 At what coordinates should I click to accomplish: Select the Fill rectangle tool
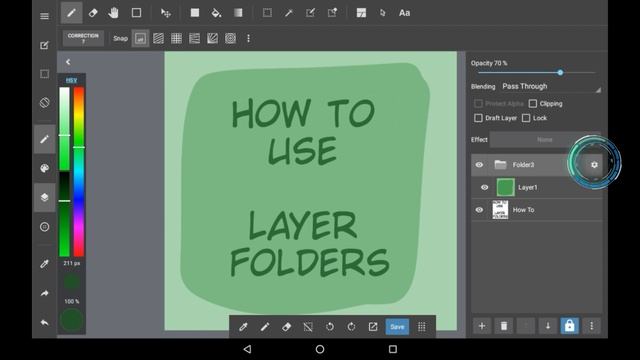pyautogui.click(x=195, y=13)
